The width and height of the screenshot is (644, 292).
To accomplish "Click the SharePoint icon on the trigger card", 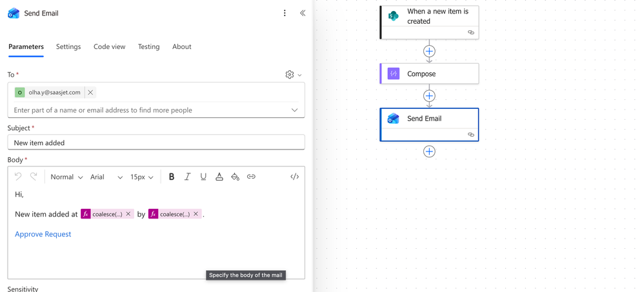I will 394,16.
